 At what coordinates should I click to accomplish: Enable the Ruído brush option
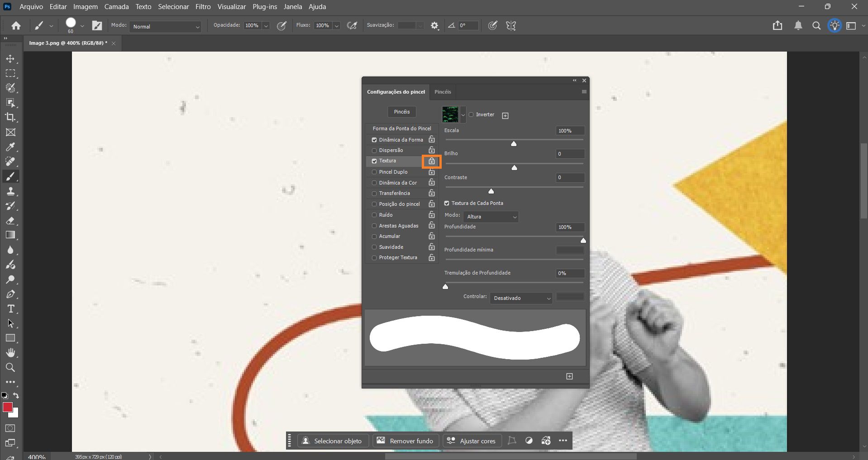click(374, 215)
